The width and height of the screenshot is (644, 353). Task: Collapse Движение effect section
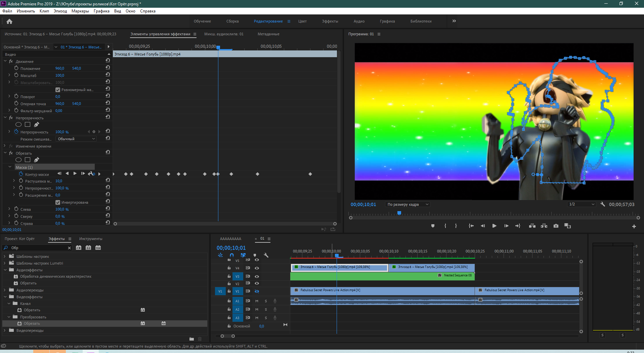5,61
